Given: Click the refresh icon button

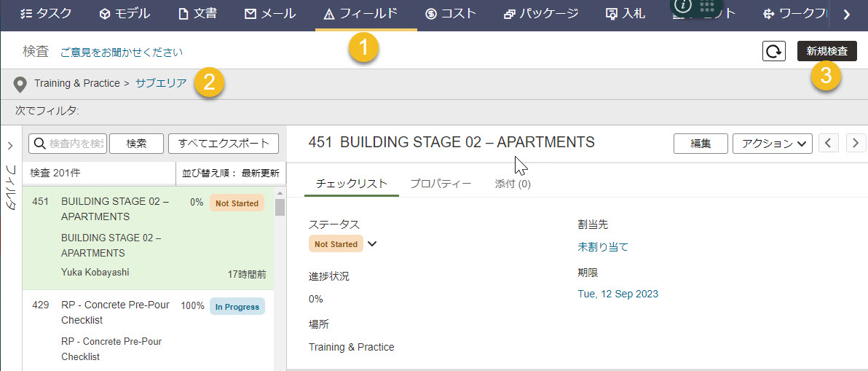Looking at the screenshot, I should tap(774, 52).
